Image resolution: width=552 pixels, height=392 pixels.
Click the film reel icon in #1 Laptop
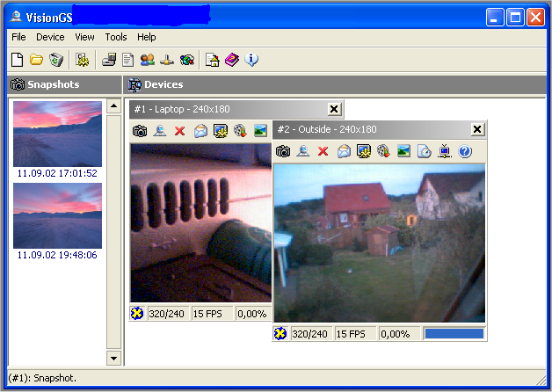(240, 131)
